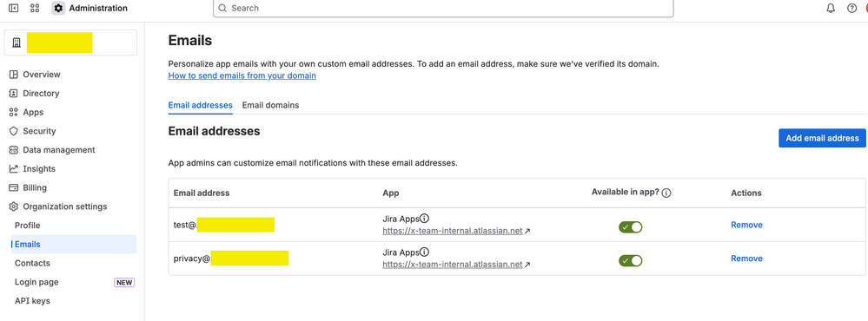Open the app switcher grid icon
Screen dimensions: 868x321
click(35, 9)
